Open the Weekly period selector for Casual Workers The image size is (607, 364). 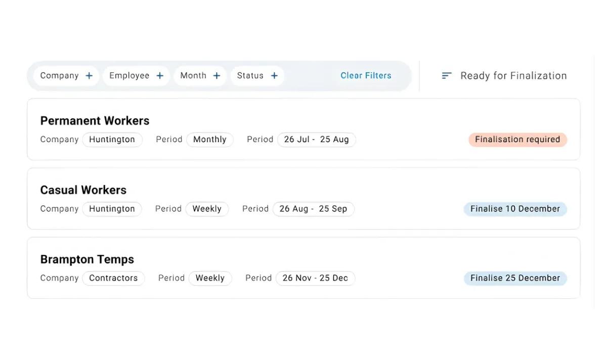coord(207,209)
